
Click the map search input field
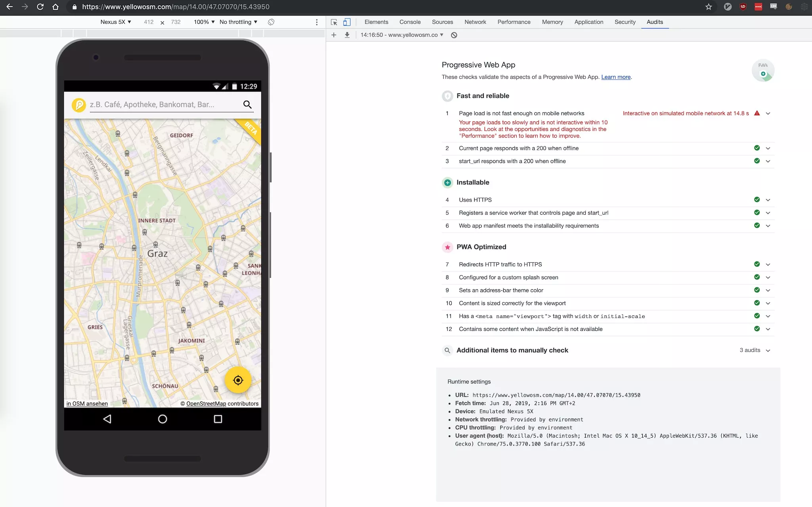[x=163, y=105]
